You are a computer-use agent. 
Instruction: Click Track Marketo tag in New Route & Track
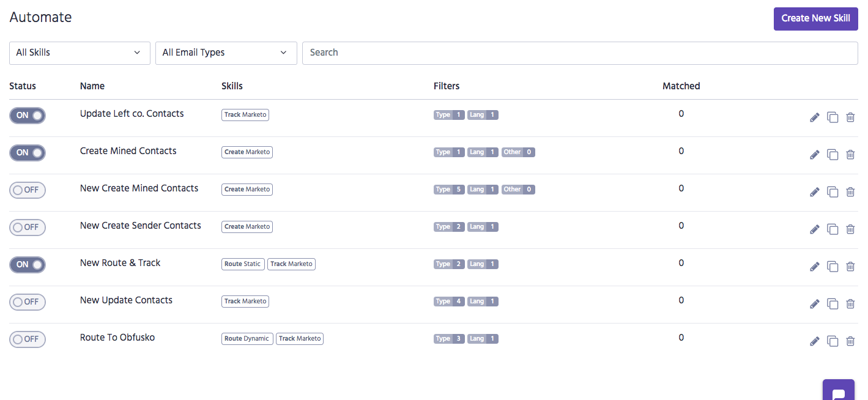pos(292,264)
